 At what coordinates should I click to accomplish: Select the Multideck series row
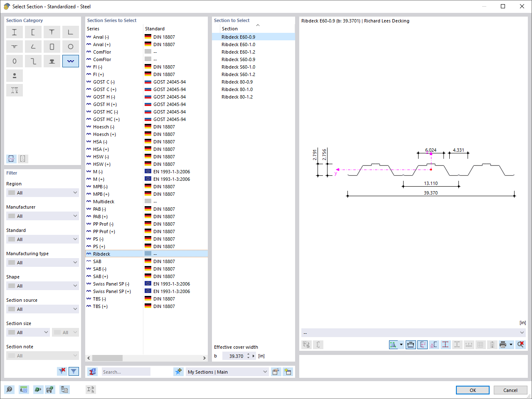tap(146, 202)
